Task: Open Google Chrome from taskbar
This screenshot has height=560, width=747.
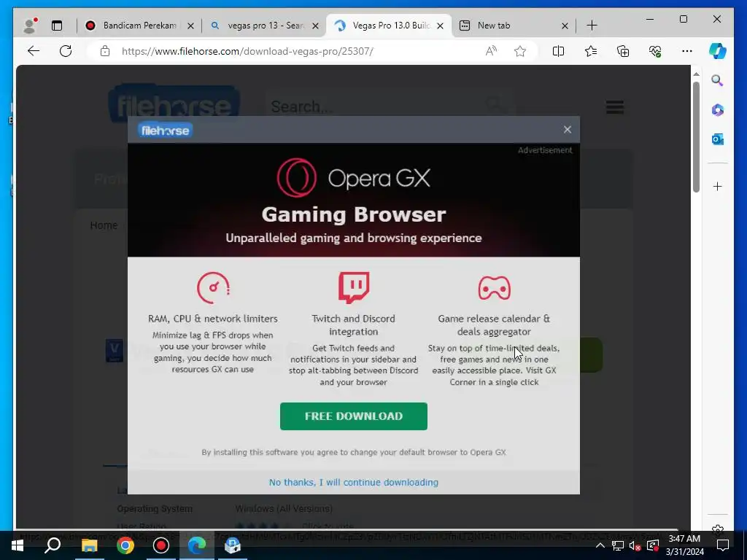Action: [x=125, y=545]
